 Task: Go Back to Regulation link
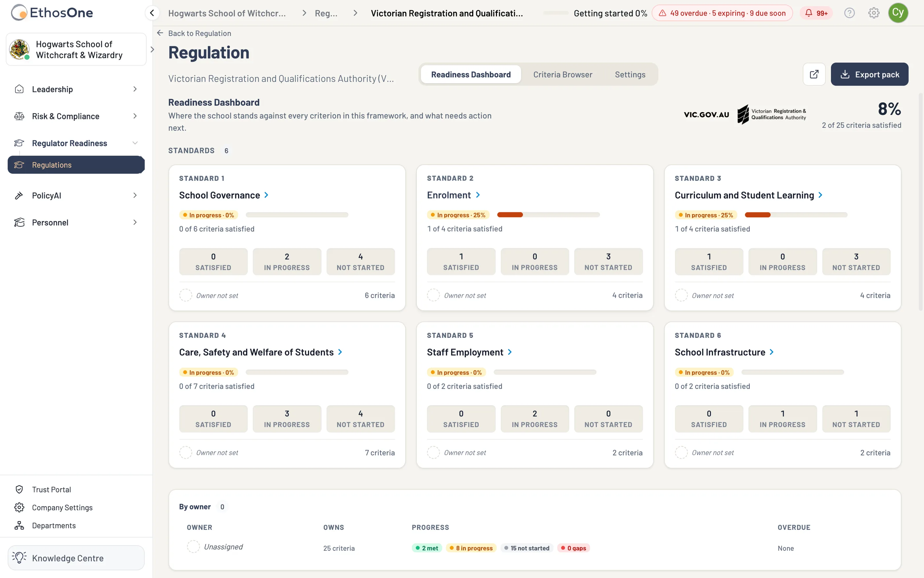200,33
